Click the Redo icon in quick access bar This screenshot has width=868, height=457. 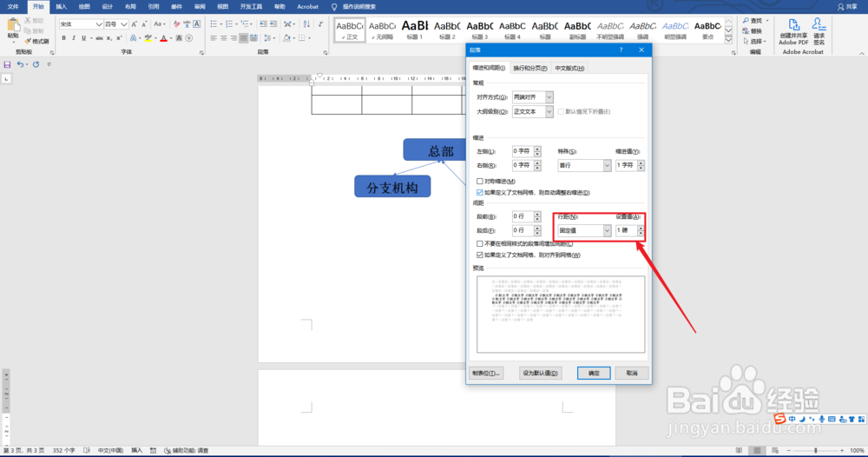36,65
